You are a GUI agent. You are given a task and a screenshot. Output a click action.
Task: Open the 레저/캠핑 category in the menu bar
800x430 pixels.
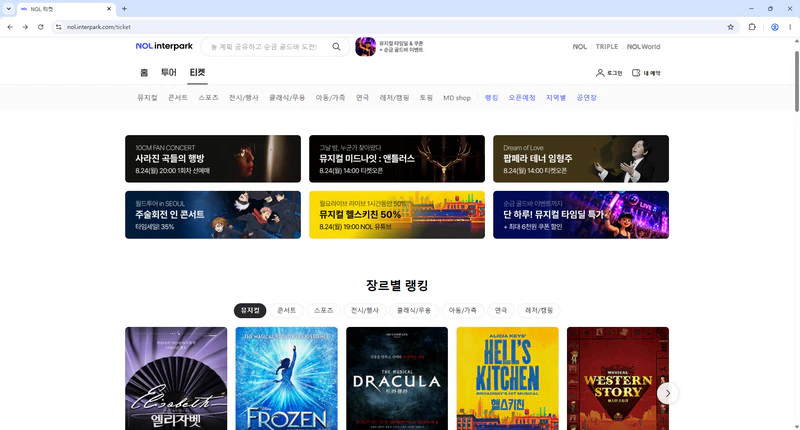click(x=394, y=97)
